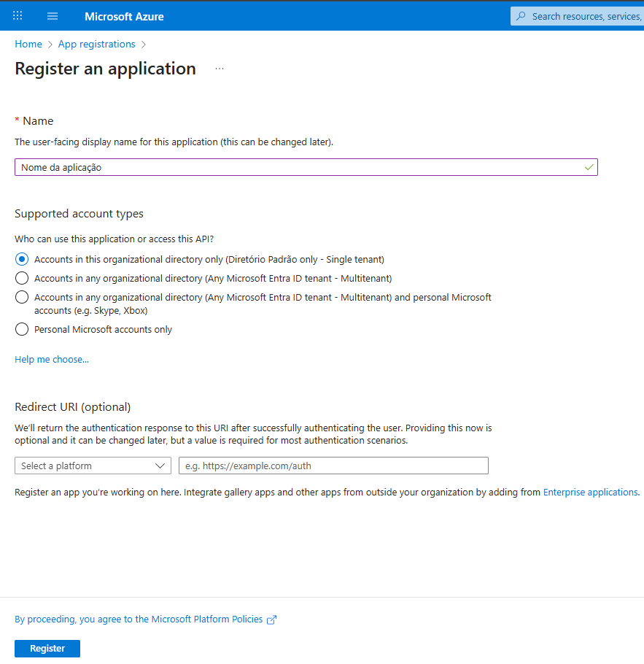
Task: Open the Enterprise applications link
Action: [590, 492]
